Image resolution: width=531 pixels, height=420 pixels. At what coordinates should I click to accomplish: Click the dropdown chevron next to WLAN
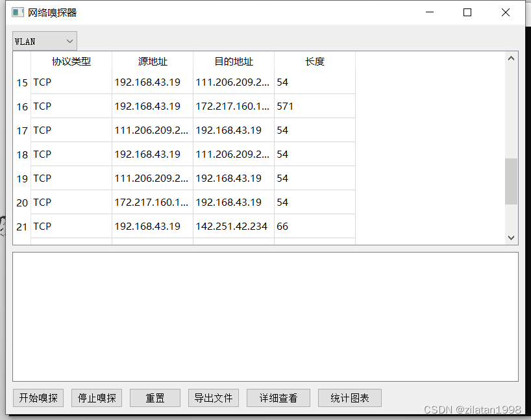click(x=69, y=40)
